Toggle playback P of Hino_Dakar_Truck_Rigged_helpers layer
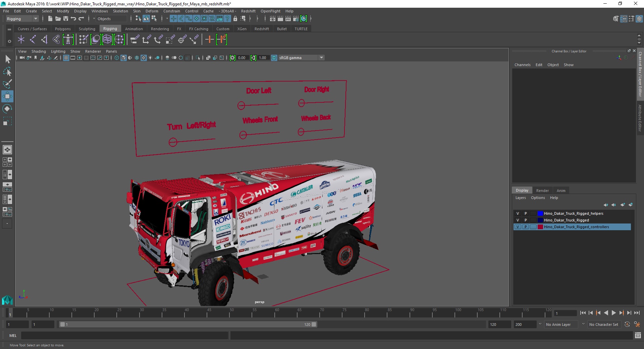The width and height of the screenshot is (644, 349). (x=525, y=213)
